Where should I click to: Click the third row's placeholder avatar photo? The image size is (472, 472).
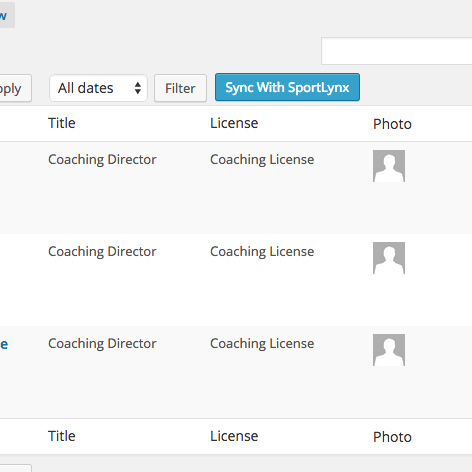[389, 350]
